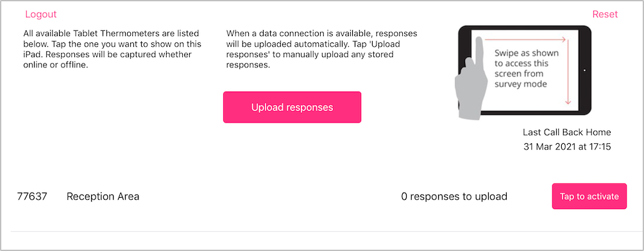Click the 'When a data connection' paragraph
Viewport: 644px width, 251px height.
coord(321,49)
